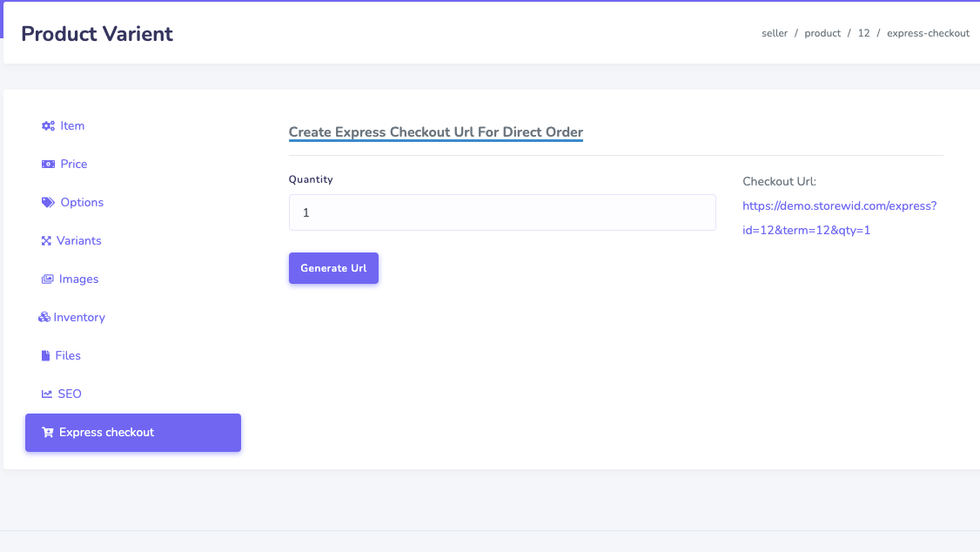This screenshot has height=552, width=980.
Task: Click the money bill icon beside Price
Action: coord(48,165)
